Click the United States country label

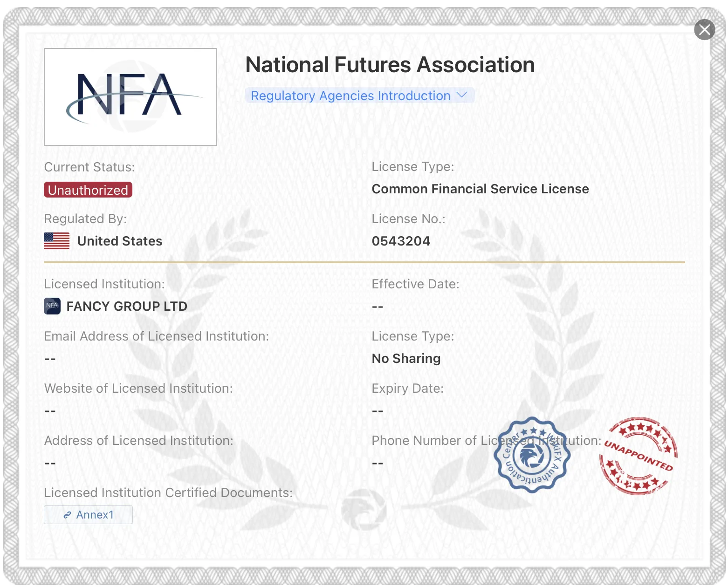pos(120,241)
